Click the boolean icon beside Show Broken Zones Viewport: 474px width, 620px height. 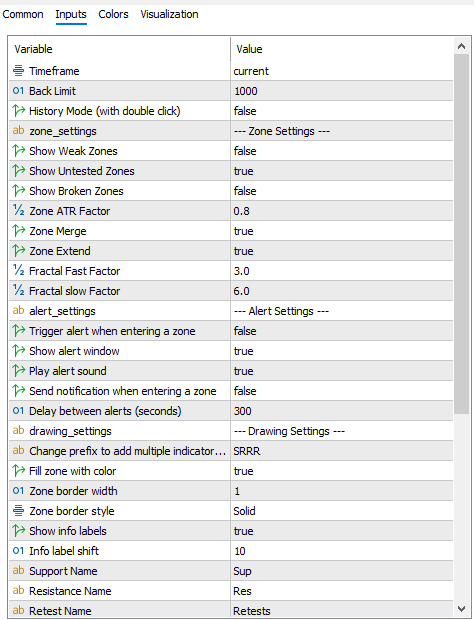click(19, 191)
